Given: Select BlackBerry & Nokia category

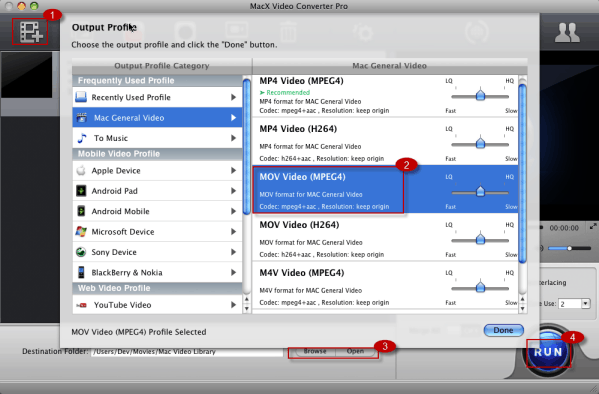Looking at the screenshot, I should click(157, 272).
